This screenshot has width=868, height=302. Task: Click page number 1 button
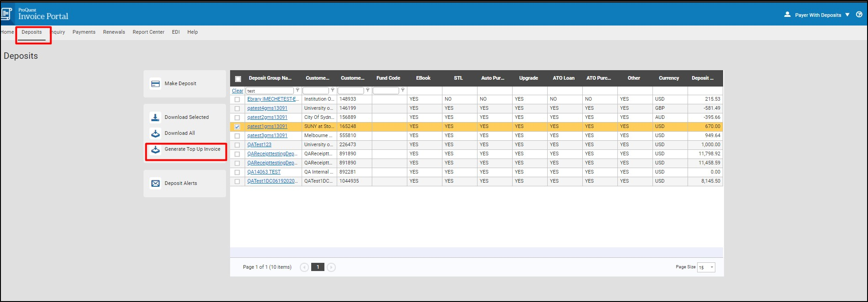tap(318, 267)
